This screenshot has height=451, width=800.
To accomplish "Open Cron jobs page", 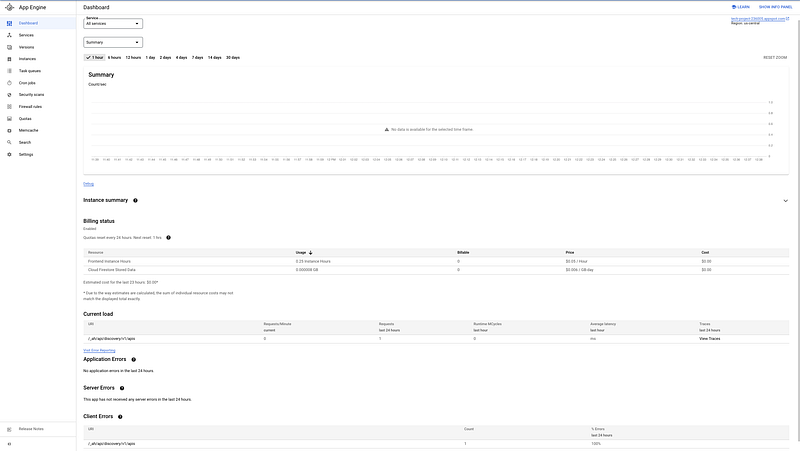I will [27, 83].
